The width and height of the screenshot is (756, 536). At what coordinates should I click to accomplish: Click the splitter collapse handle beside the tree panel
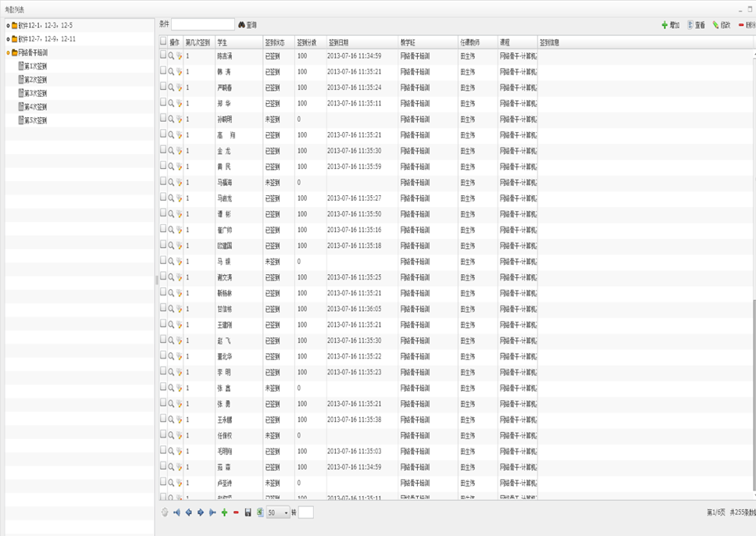click(157, 280)
